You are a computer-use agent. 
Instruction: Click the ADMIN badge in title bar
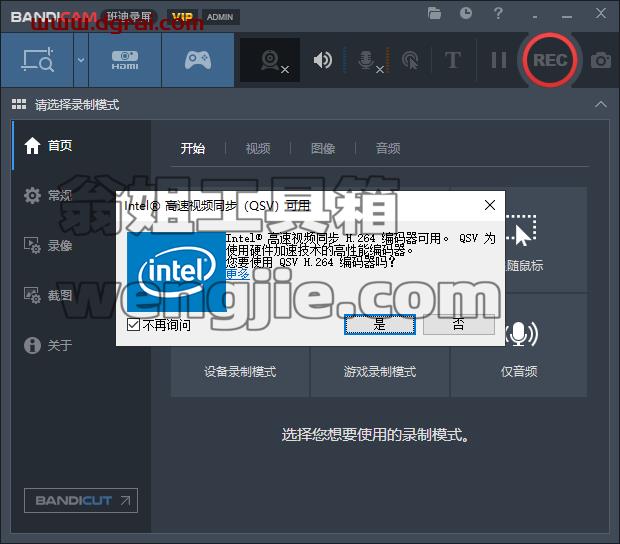tap(220, 17)
